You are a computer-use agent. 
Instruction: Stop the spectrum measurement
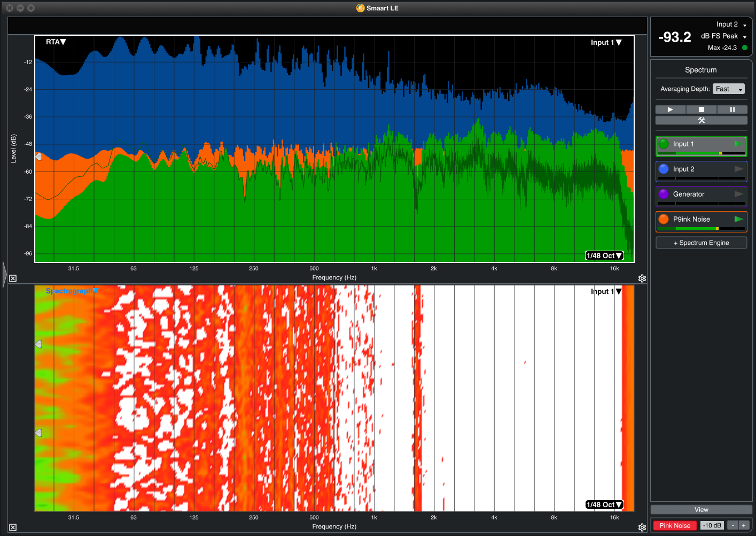[x=702, y=110]
